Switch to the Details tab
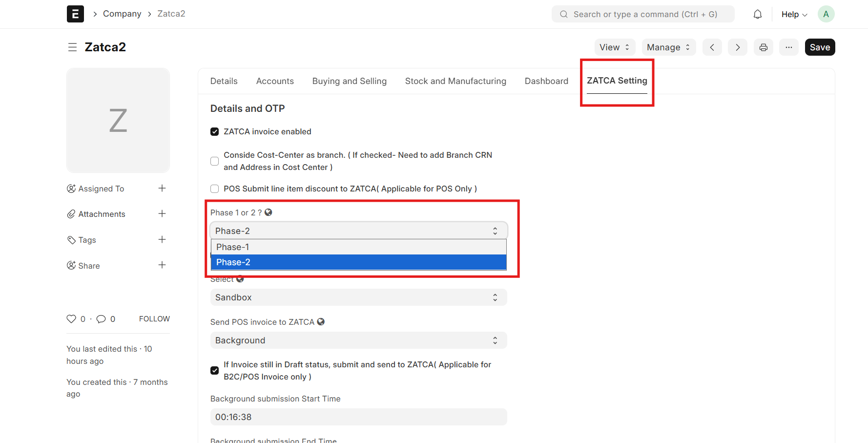This screenshot has height=443, width=868. point(224,81)
